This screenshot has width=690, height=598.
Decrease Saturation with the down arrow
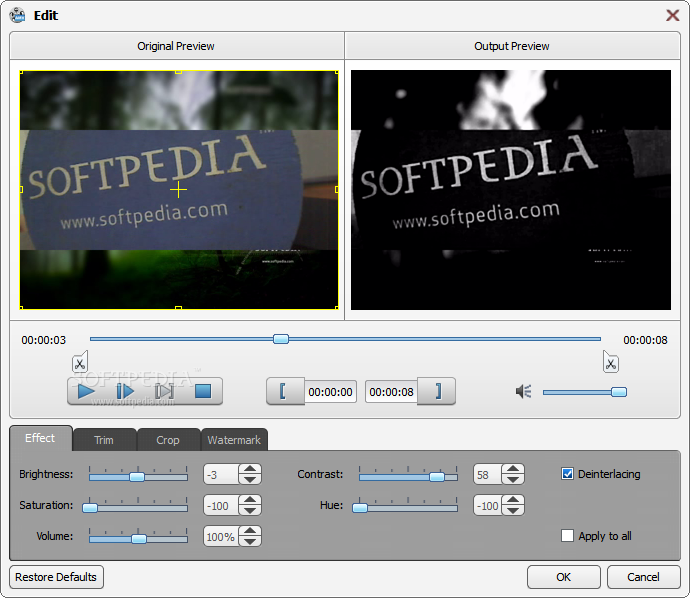tap(250, 510)
